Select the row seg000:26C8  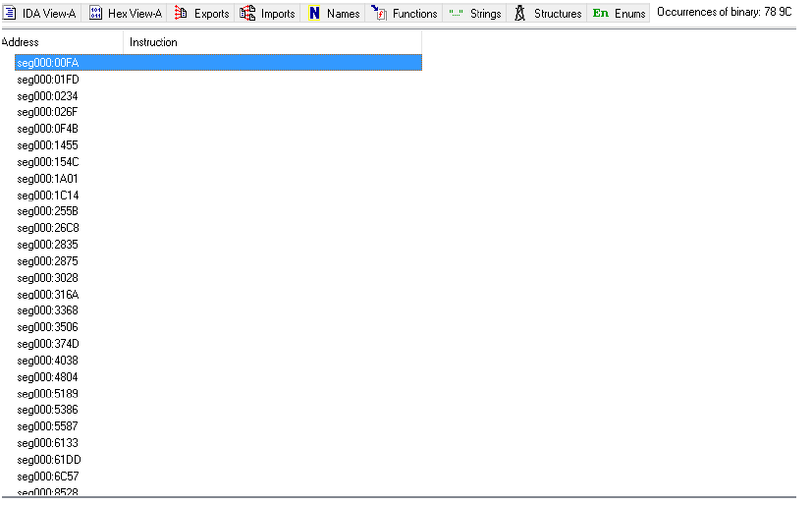218,228
